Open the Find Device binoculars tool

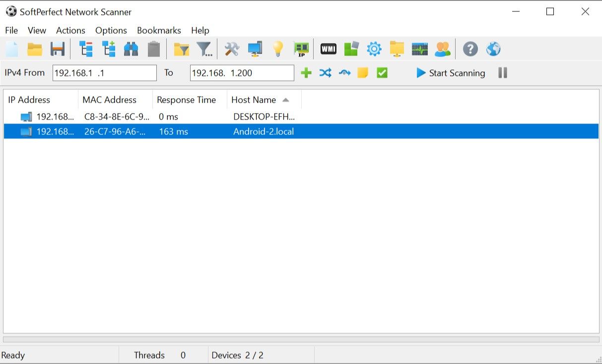click(x=132, y=49)
